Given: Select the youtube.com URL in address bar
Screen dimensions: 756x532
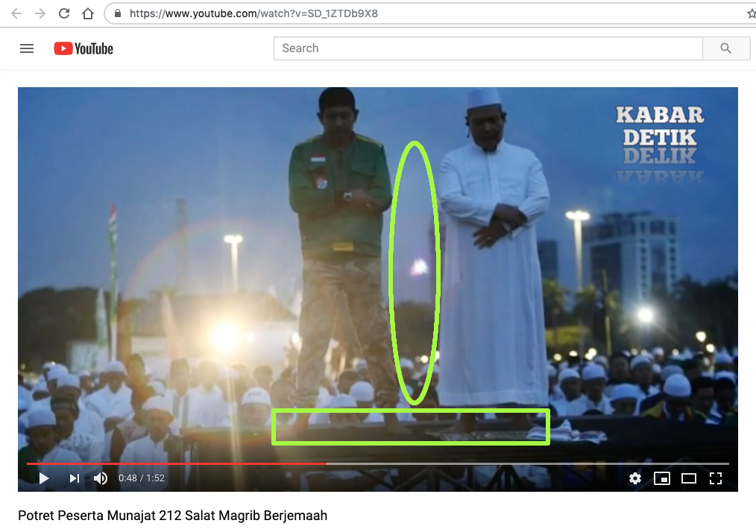Looking at the screenshot, I should tap(253, 13).
